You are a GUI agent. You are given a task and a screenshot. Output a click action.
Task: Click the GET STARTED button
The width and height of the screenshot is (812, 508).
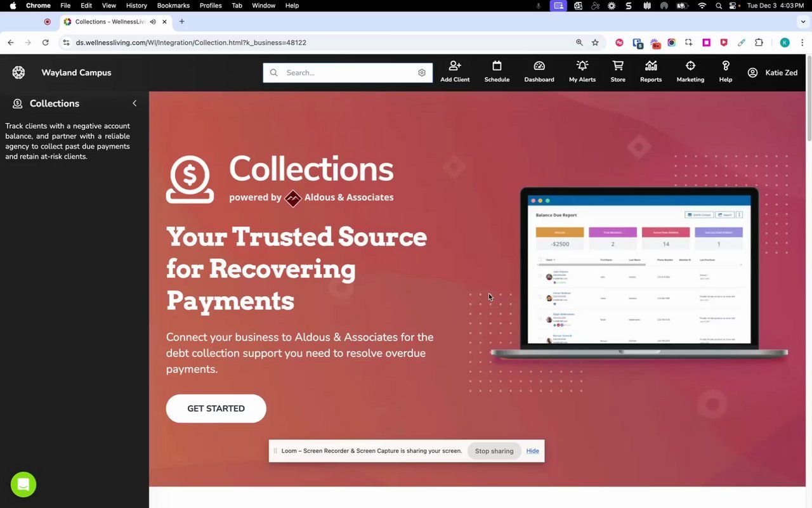click(x=216, y=408)
